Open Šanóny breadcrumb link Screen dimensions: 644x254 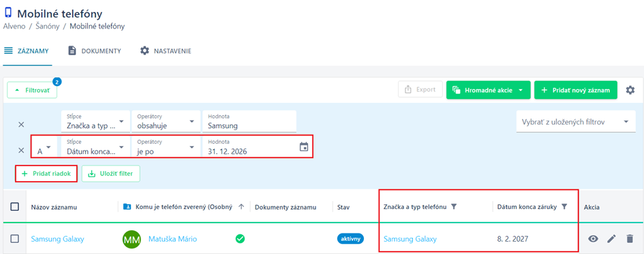[x=47, y=27]
